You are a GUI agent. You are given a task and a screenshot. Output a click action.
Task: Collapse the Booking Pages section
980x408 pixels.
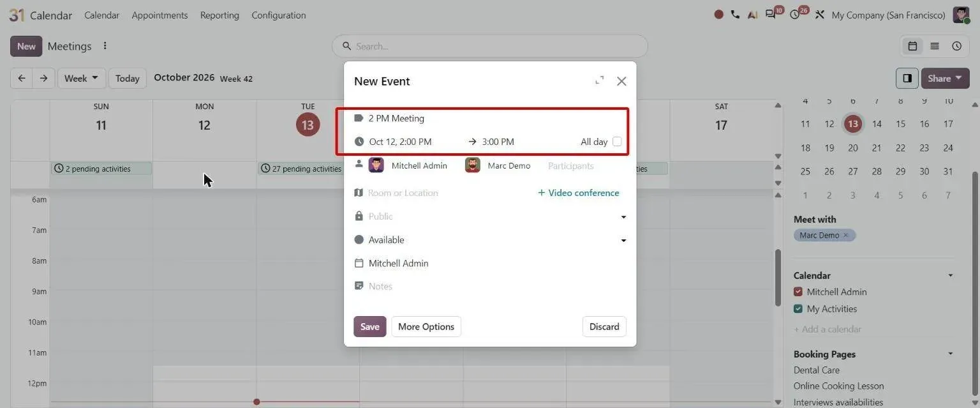pyautogui.click(x=951, y=354)
